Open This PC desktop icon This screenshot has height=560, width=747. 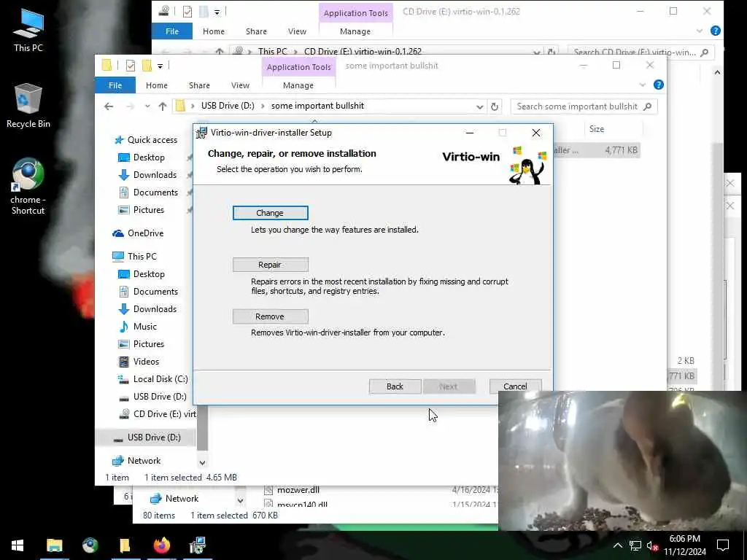[x=28, y=29]
